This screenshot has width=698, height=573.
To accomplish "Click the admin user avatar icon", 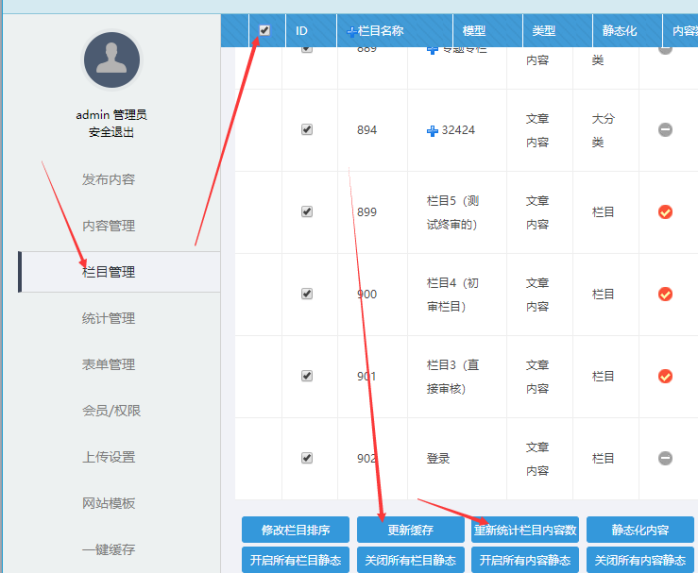I will pos(112,60).
